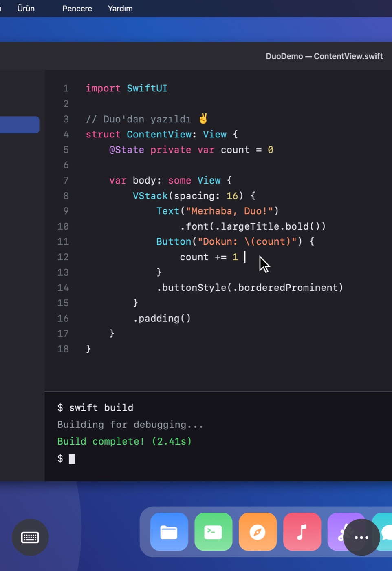The image size is (392, 571).
Task: Click the DuoDemo — ContentView.swift title
Action: click(x=324, y=56)
